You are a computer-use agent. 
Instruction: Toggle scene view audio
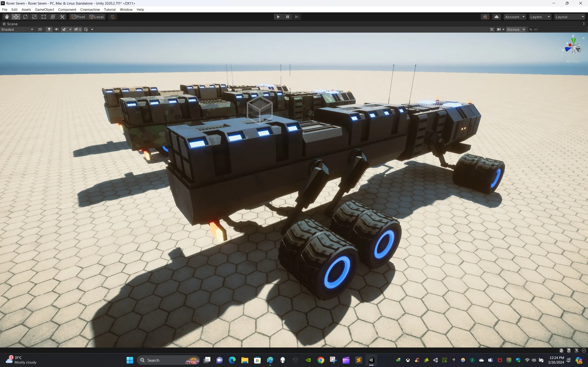[57, 29]
